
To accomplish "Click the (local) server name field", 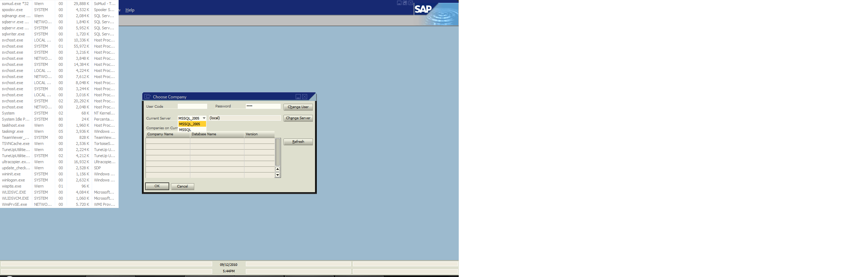I will (x=245, y=118).
